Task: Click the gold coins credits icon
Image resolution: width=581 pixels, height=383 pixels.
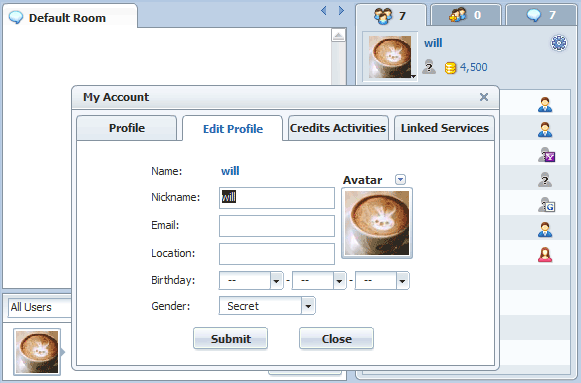Action: tap(450, 68)
